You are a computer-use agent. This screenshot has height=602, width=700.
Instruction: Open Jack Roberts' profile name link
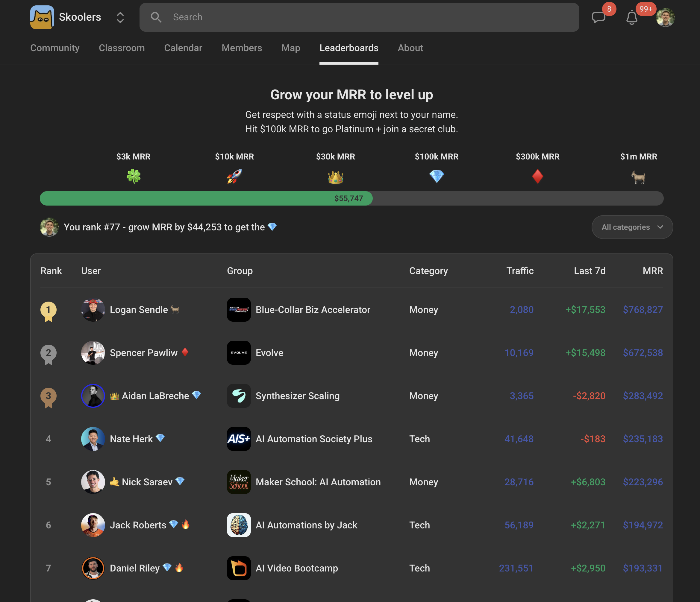pyautogui.click(x=138, y=525)
